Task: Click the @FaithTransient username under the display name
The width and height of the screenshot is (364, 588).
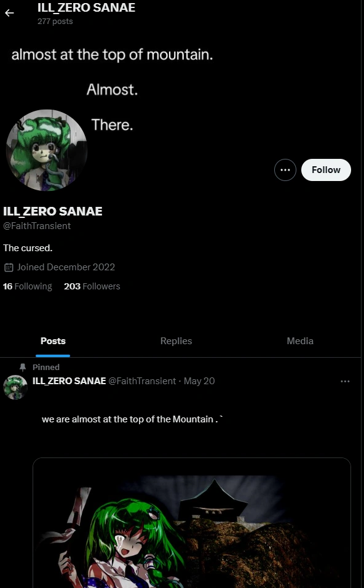Action: 37,225
